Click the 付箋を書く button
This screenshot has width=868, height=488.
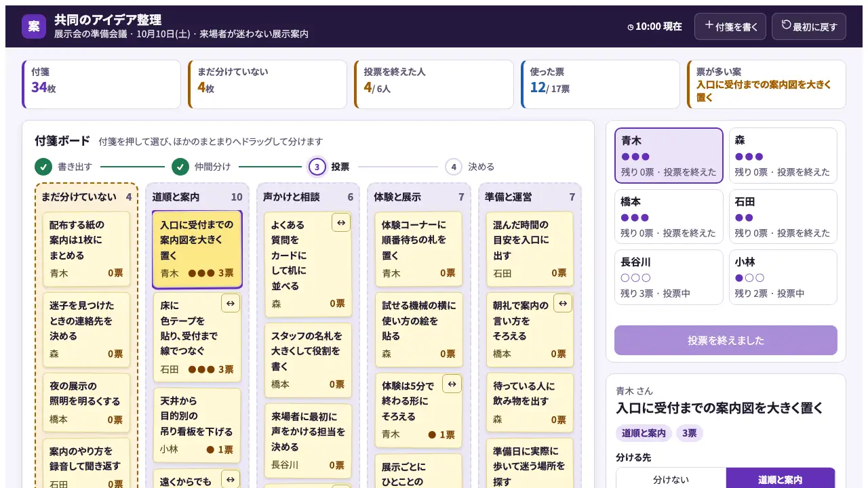click(x=730, y=26)
